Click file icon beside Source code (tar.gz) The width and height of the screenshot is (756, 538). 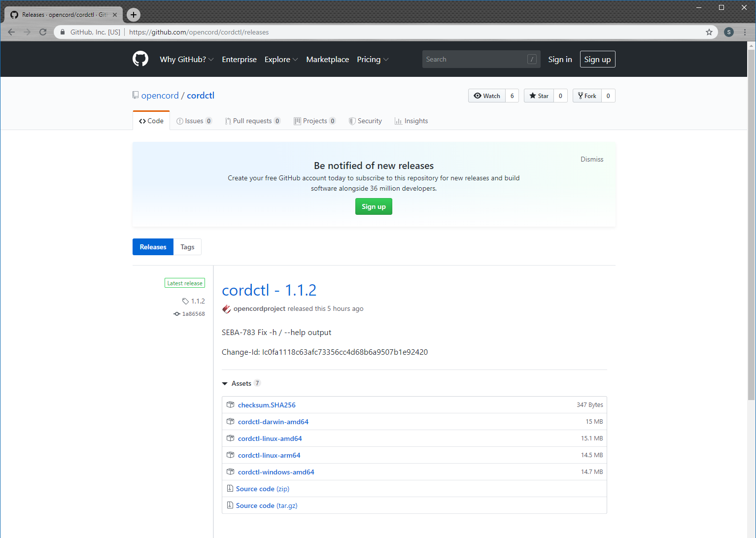230,505
